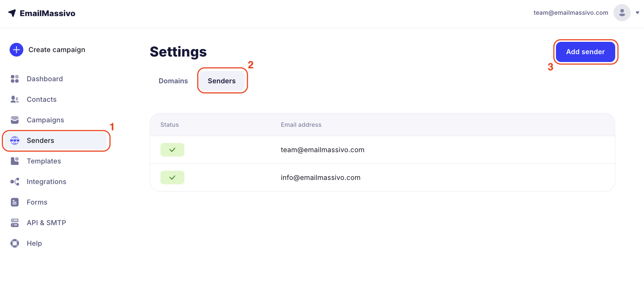Image resolution: width=644 pixels, height=305 pixels.
Task: Click the Senders www globe icon
Action: click(x=15, y=141)
